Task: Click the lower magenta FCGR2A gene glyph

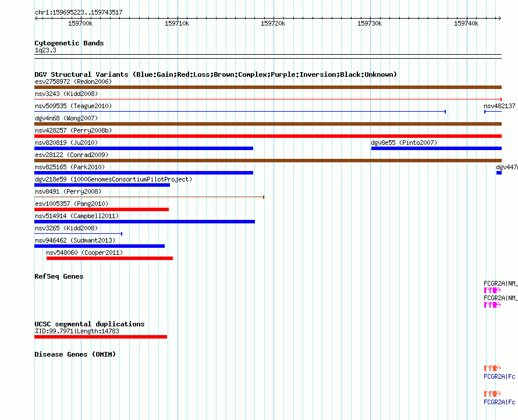Action: [x=492, y=304]
